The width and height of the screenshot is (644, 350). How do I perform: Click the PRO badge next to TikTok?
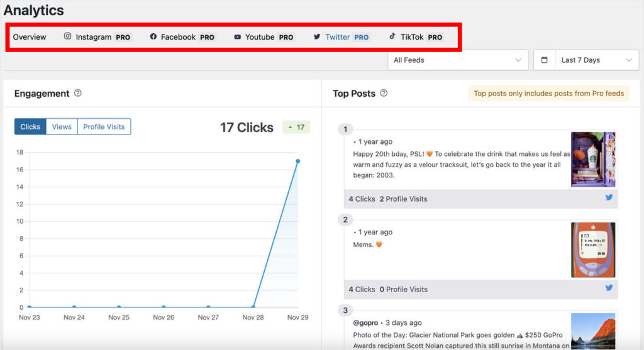[x=435, y=37]
